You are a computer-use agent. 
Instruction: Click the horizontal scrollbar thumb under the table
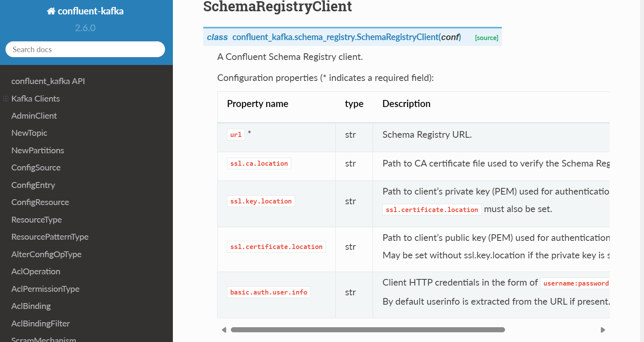tap(368, 330)
